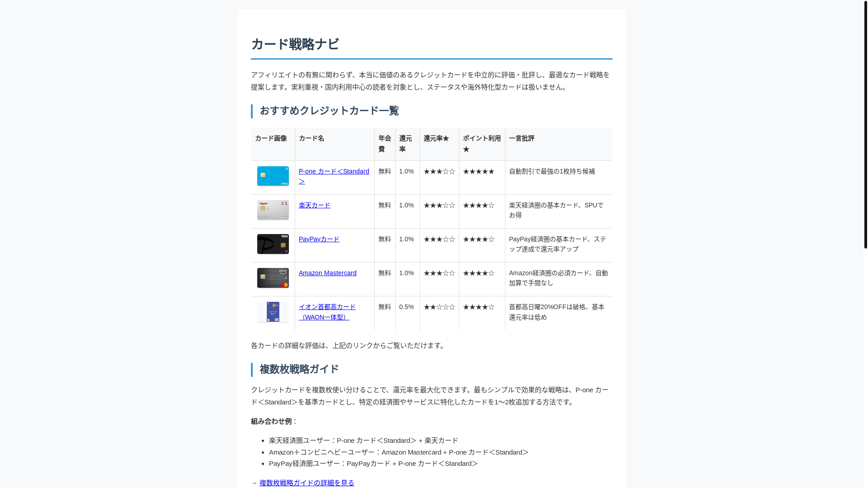Image resolution: width=868 pixels, height=488 pixels.
Task: Click the カード名 column header
Action: (335, 144)
